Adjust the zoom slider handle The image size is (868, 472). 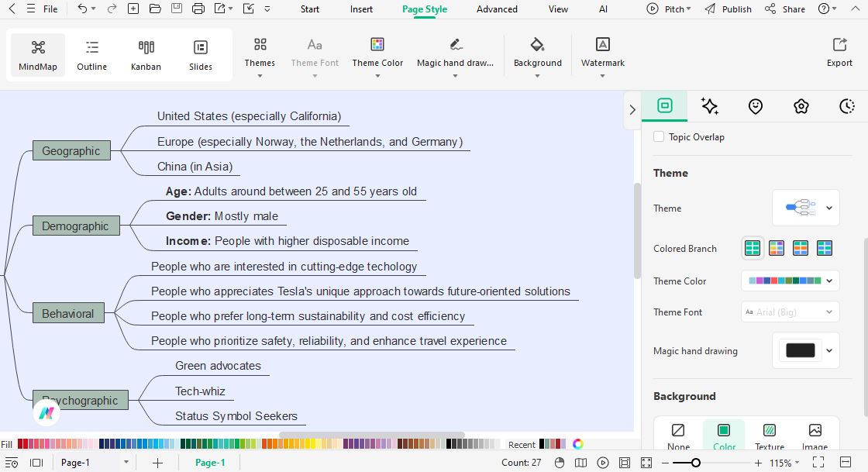696,463
